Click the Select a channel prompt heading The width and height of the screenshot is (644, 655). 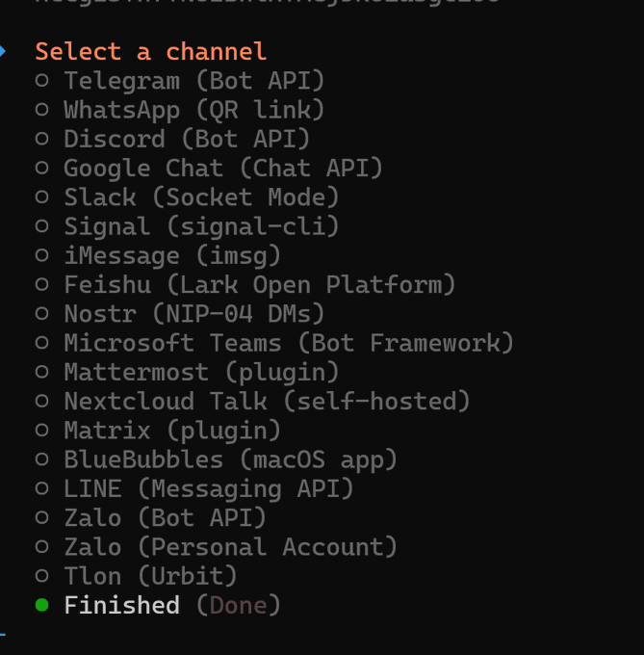[151, 51]
